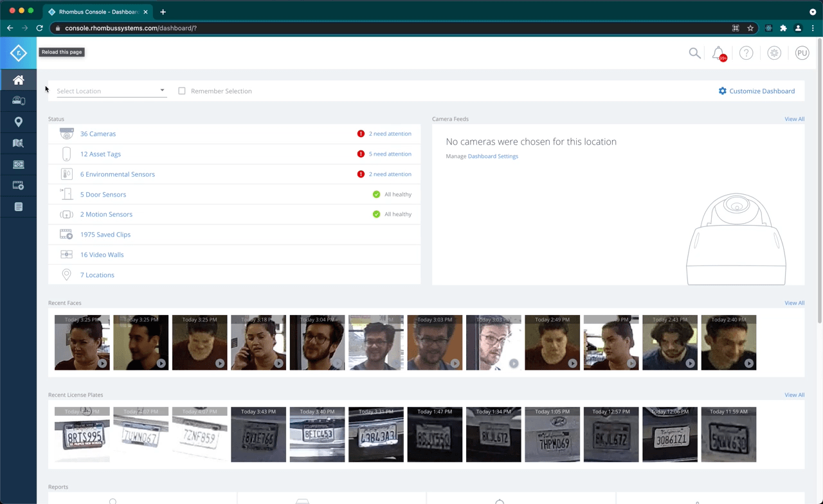Click View All for Recent Faces
823x504 pixels.
click(x=794, y=303)
